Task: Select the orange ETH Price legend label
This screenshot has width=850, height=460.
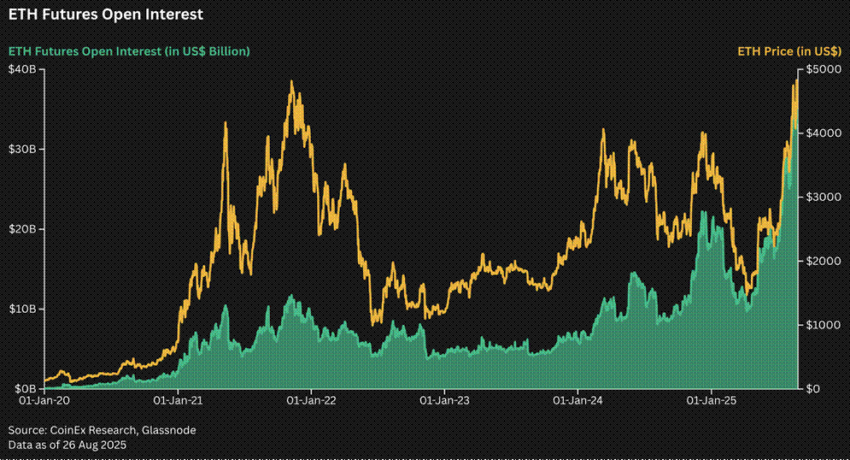Action: [x=789, y=51]
